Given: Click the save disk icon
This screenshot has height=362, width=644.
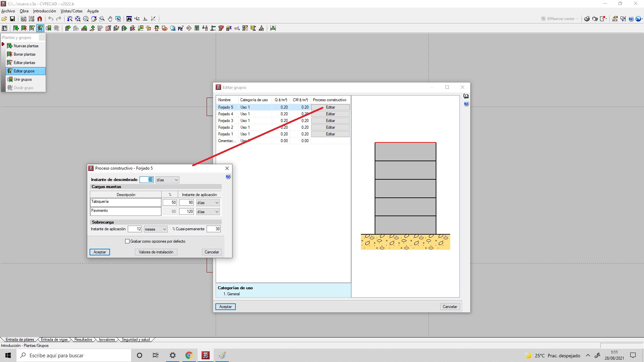Looking at the screenshot, I should (12, 19).
